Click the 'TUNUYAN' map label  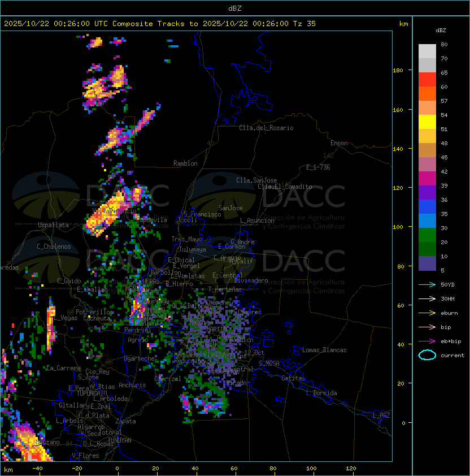[x=120, y=440]
